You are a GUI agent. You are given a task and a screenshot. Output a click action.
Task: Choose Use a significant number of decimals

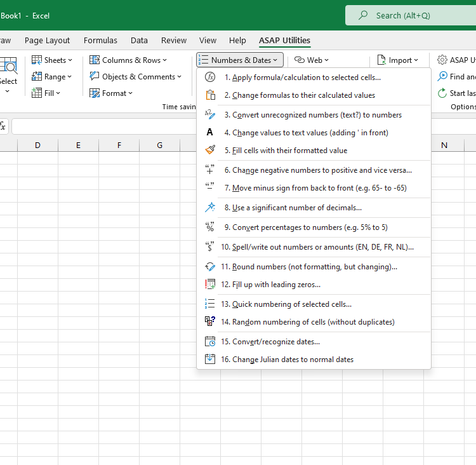(x=314, y=208)
